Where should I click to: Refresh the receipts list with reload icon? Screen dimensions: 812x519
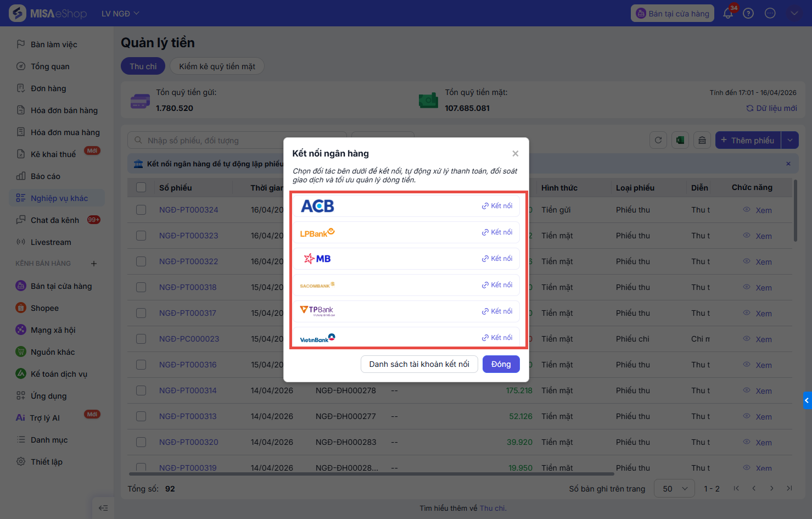coord(658,140)
